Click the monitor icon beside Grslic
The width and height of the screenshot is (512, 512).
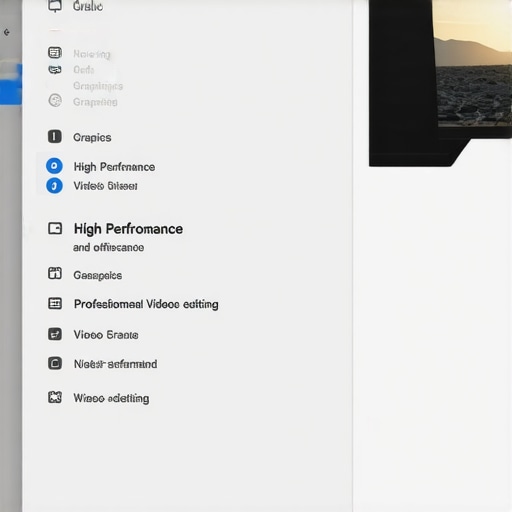click(55, 6)
